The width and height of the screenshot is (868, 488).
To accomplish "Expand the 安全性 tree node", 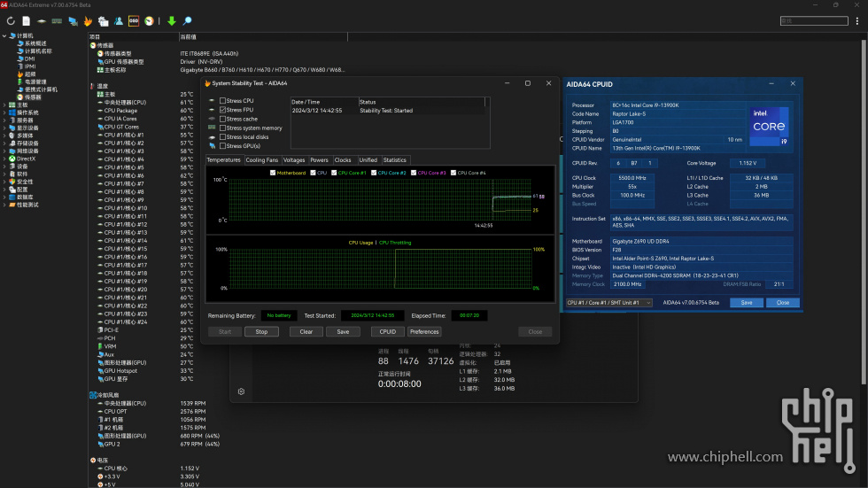I will (x=4, y=182).
